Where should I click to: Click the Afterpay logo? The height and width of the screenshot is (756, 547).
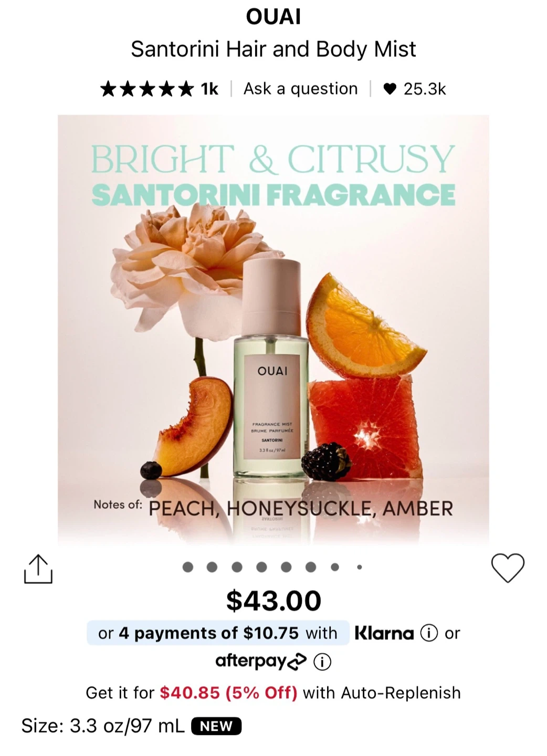(261, 661)
